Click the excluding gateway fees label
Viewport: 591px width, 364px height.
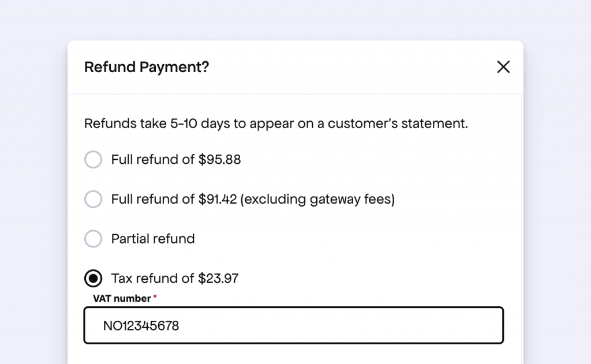click(x=252, y=200)
